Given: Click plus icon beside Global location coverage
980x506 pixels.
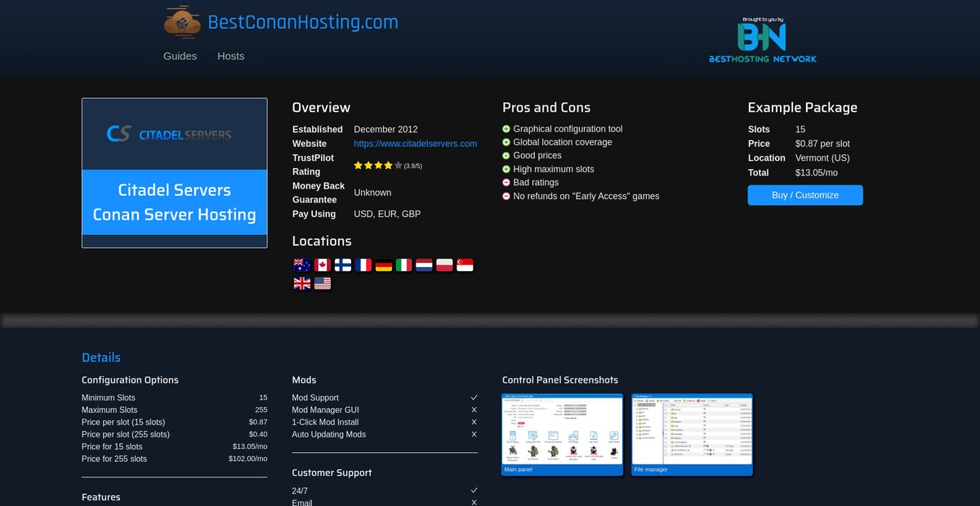Looking at the screenshot, I should pyautogui.click(x=506, y=142).
